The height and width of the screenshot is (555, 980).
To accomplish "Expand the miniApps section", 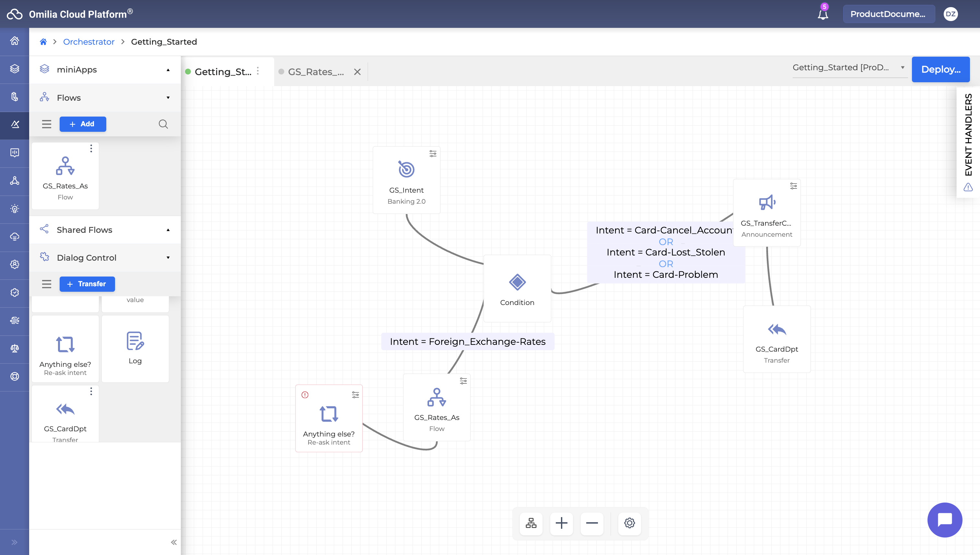I will tap(168, 70).
